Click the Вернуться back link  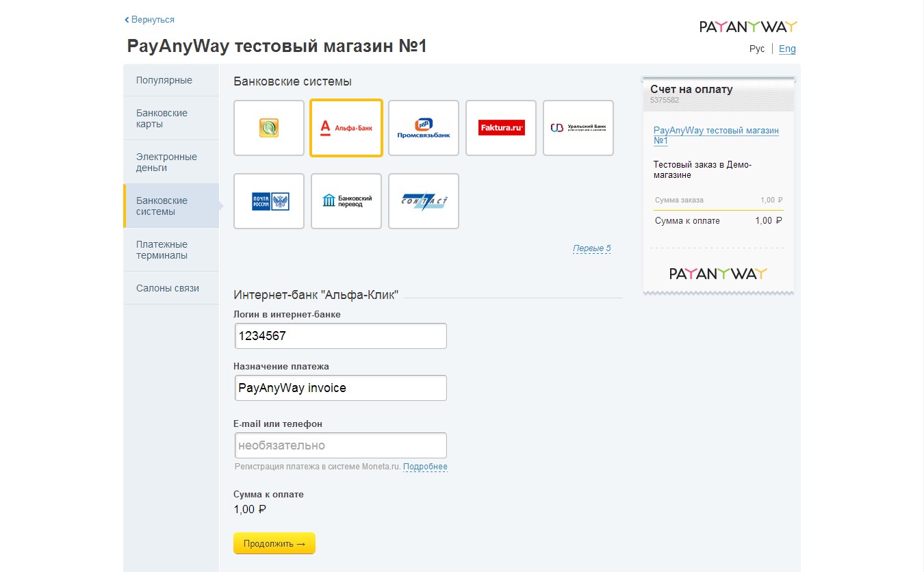tap(150, 20)
